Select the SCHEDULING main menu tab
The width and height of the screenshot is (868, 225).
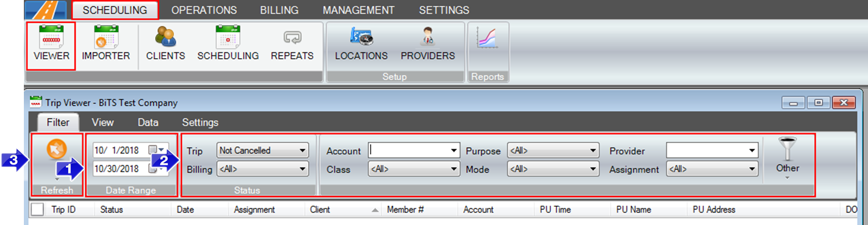pyautogui.click(x=115, y=10)
